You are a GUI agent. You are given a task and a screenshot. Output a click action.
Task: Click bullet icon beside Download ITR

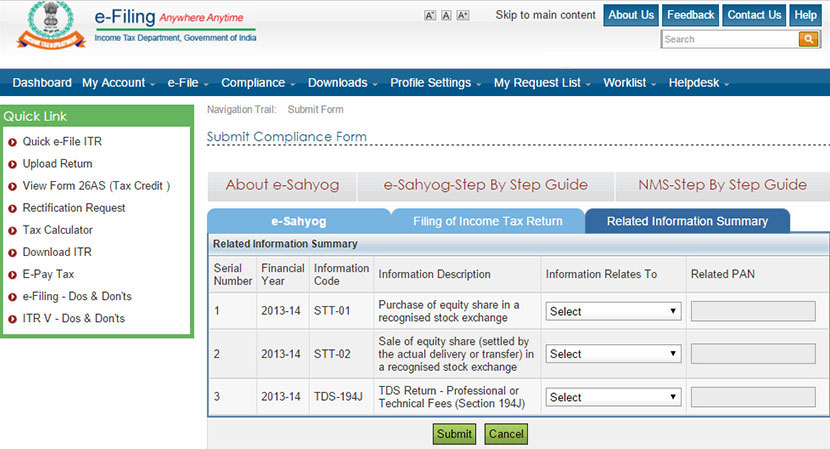pyautogui.click(x=12, y=253)
